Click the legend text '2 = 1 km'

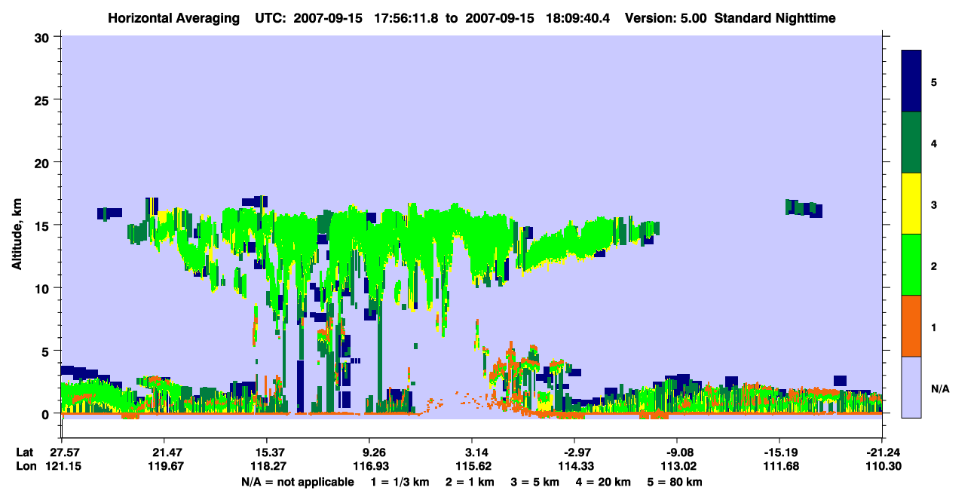[x=470, y=482]
